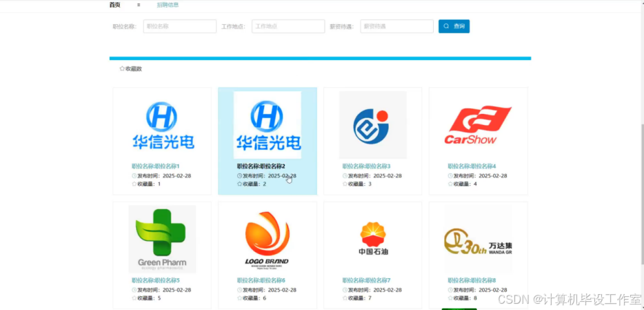The width and height of the screenshot is (644, 310).
Task: Click the clock icon on 职位名称6 card
Action: [x=239, y=290]
